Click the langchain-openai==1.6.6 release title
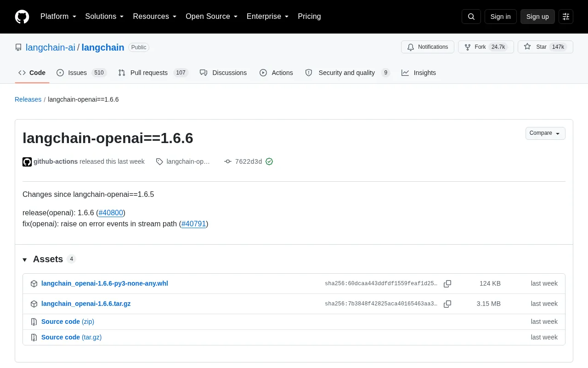This screenshot has width=588, height=368. (x=108, y=138)
